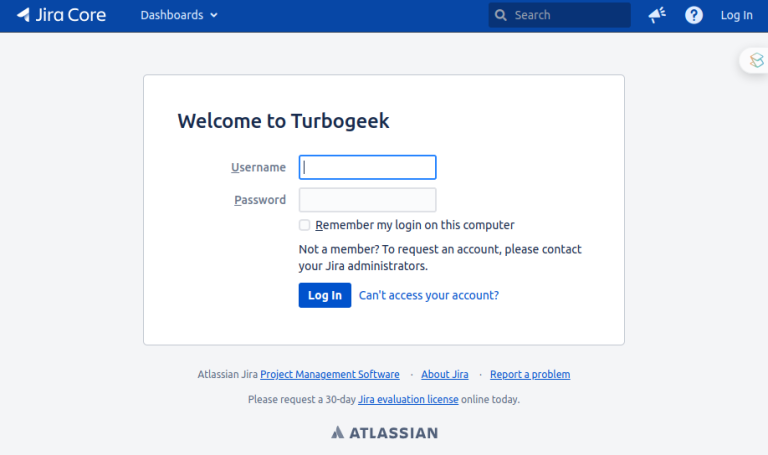Click into the Password field

(x=367, y=200)
